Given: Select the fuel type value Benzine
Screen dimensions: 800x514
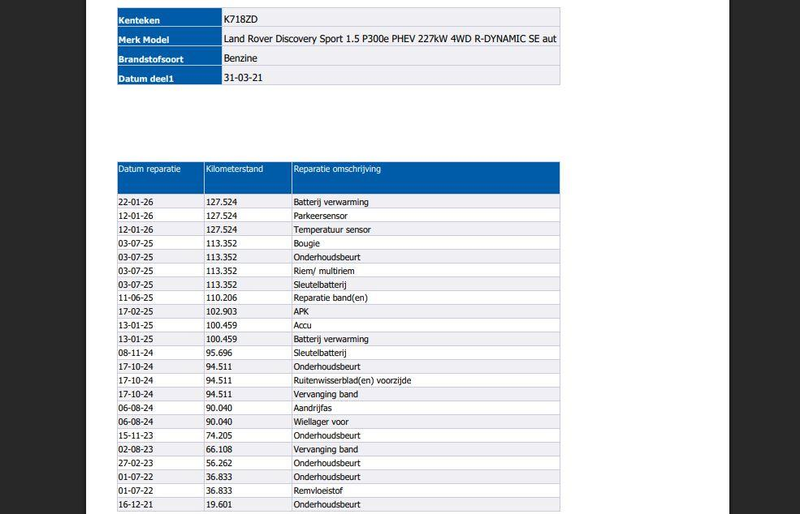Looking at the screenshot, I should pos(240,58).
